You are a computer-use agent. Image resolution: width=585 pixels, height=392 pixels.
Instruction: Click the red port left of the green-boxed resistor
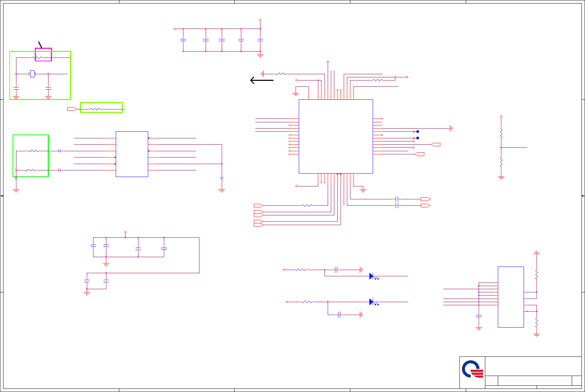(72, 109)
